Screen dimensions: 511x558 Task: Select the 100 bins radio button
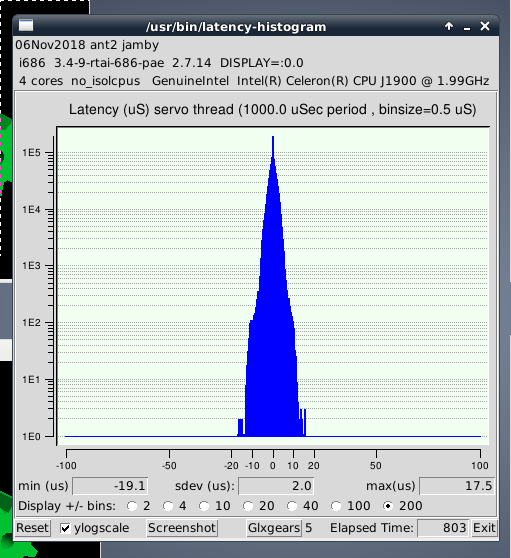(x=336, y=506)
